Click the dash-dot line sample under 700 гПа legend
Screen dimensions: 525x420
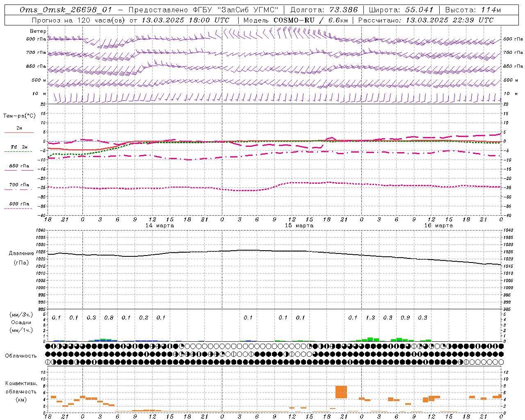[x=18, y=189]
